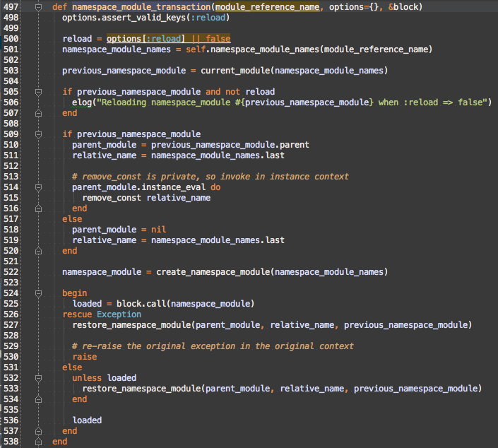498x448 pixels.
Task: Collapse the begin block at line 524
Action: tap(38, 293)
